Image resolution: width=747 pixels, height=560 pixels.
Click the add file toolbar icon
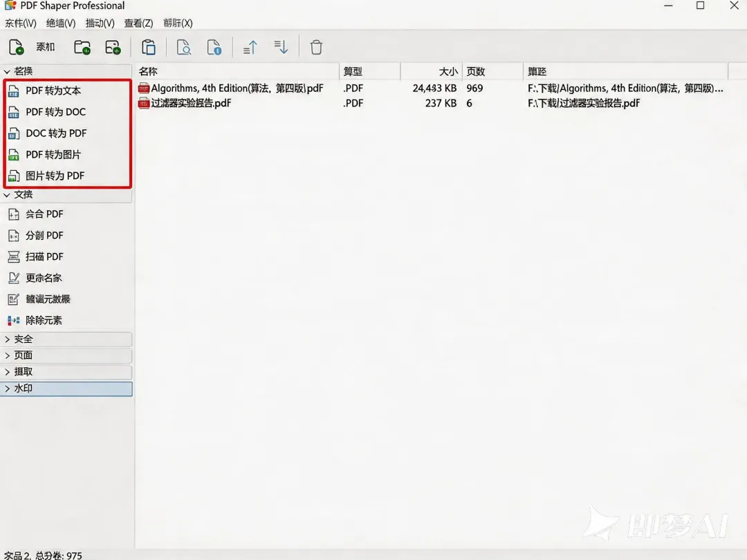(16, 47)
